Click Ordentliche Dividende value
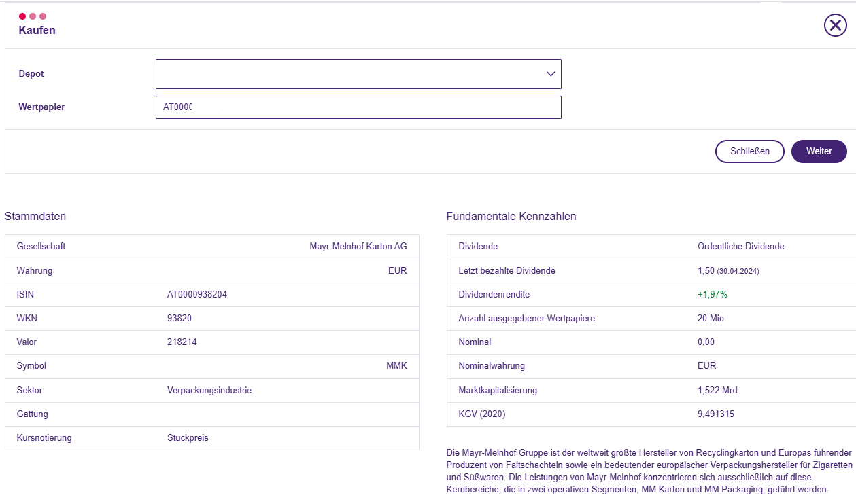This screenshot has height=504, width=856. 741,247
